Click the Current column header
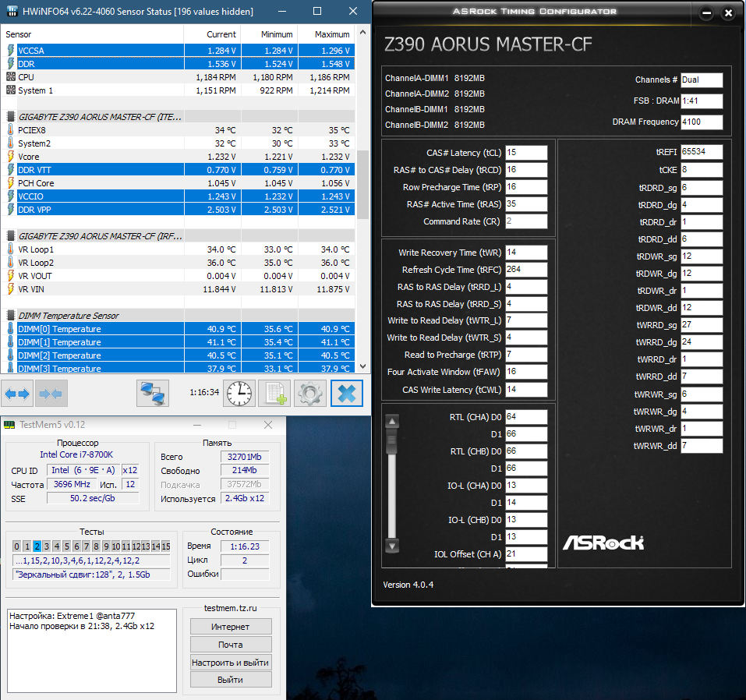The image size is (746, 700). [212, 34]
